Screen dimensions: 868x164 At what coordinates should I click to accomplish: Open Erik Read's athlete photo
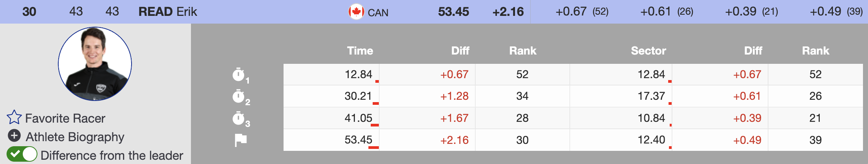coord(95,64)
